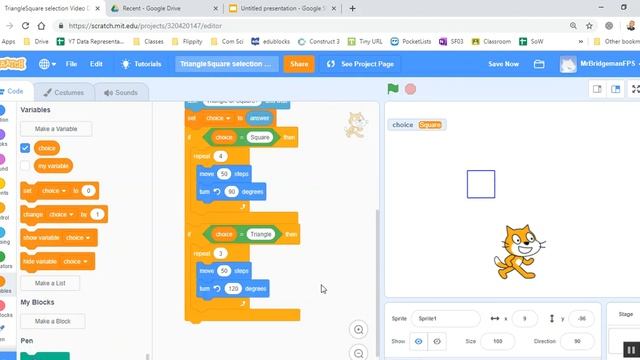Click Save Now
The height and width of the screenshot is (360, 640).
(503, 64)
